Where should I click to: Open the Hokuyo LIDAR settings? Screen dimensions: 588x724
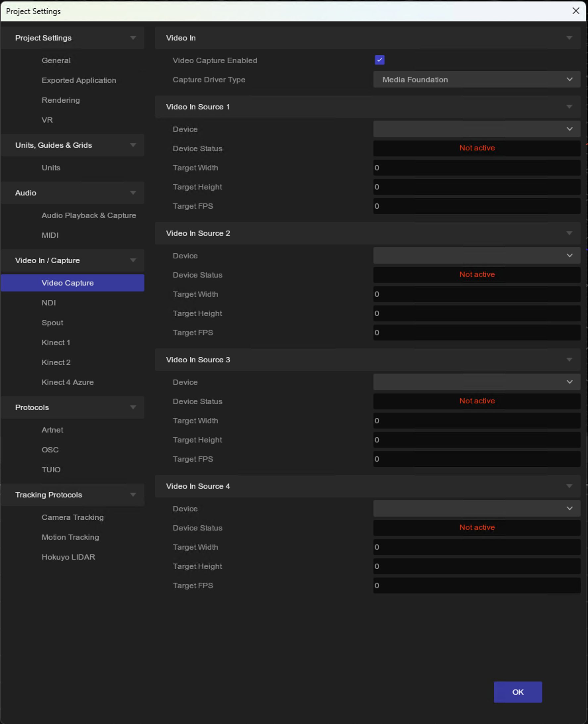click(x=68, y=557)
